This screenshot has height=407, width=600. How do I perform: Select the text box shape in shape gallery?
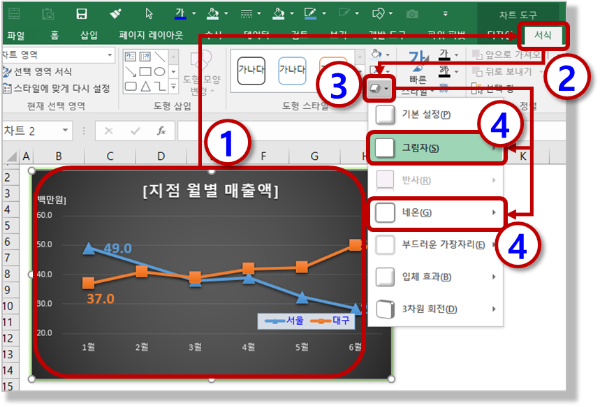130,57
